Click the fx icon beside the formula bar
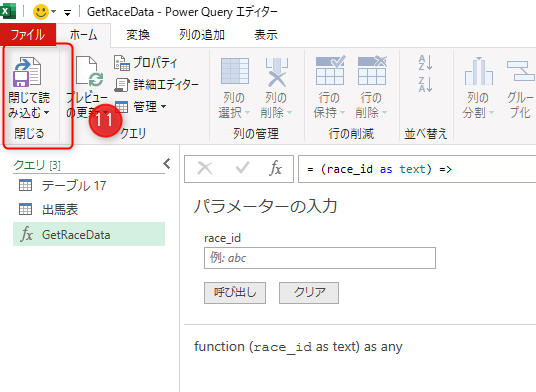The width and height of the screenshot is (536, 392). point(276,168)
